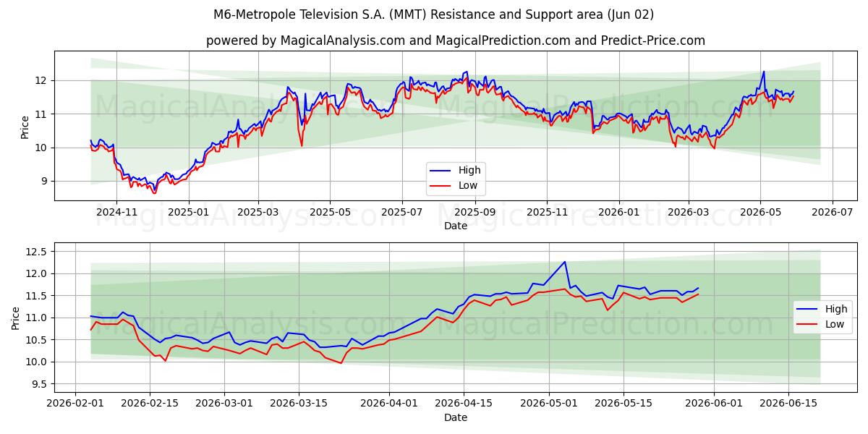
Task: Click the '2026-07' x-axis label on upper chart
Action: [832, 212]
